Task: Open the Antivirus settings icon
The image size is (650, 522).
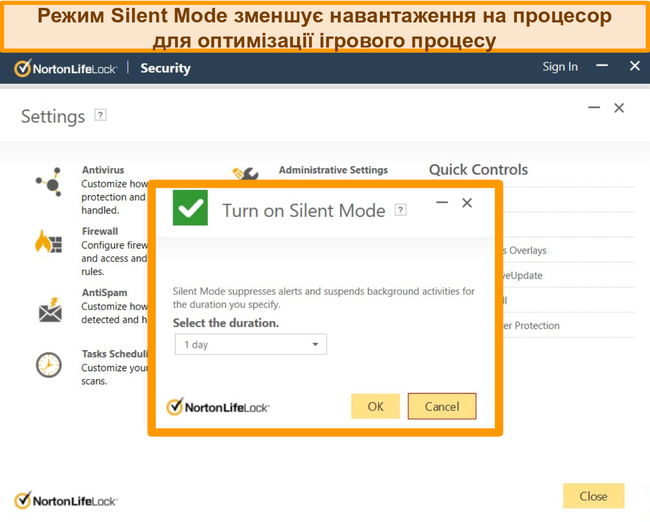Action: [x=49, y=182]
